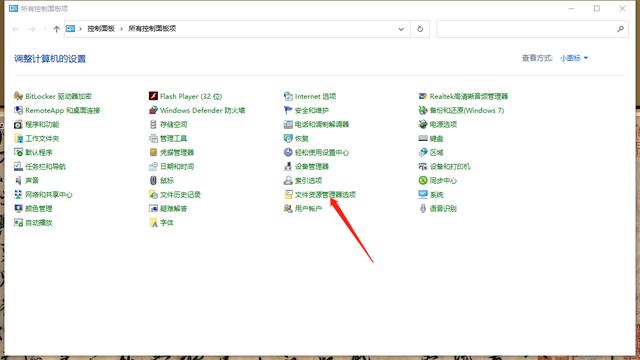640x360 pixels.
Task: Open the 网络和共享中心 icon
Action: tap(18, 194)
